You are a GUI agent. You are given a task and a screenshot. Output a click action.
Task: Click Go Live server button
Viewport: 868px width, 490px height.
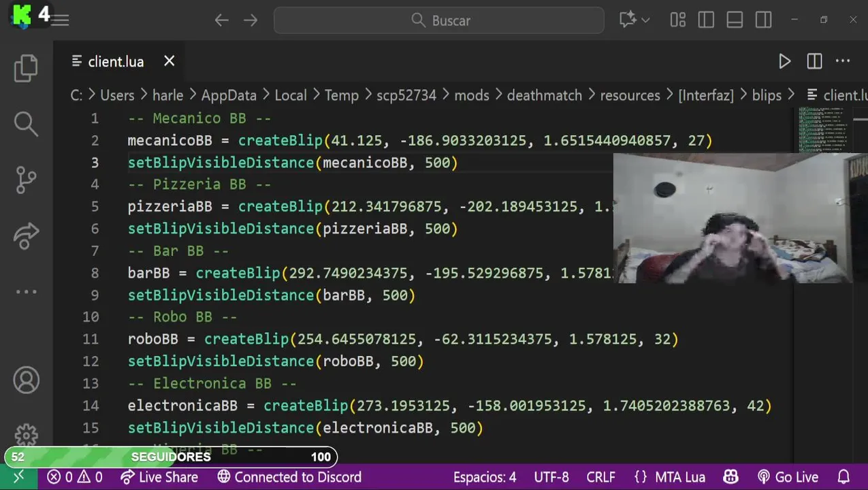(x=788, y=477)
